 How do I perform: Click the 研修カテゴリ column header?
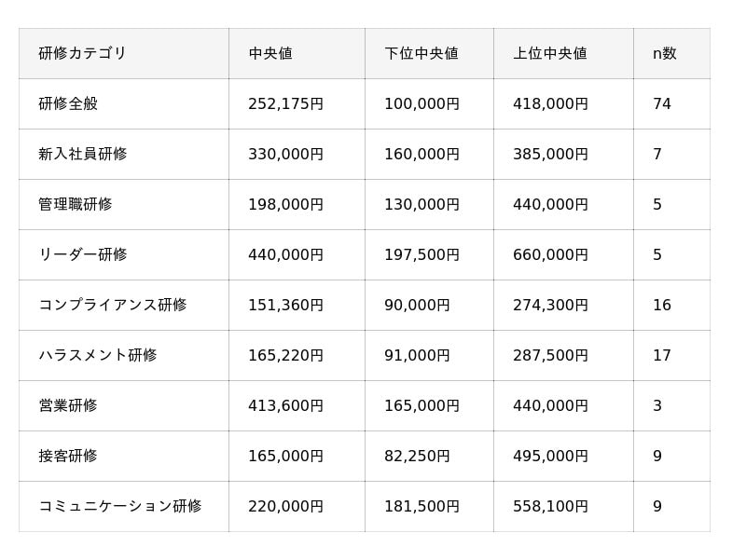(x=83, y=54)
